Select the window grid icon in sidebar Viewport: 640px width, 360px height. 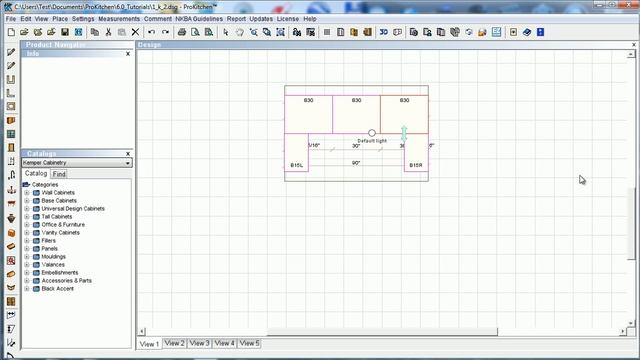point(11,134)
